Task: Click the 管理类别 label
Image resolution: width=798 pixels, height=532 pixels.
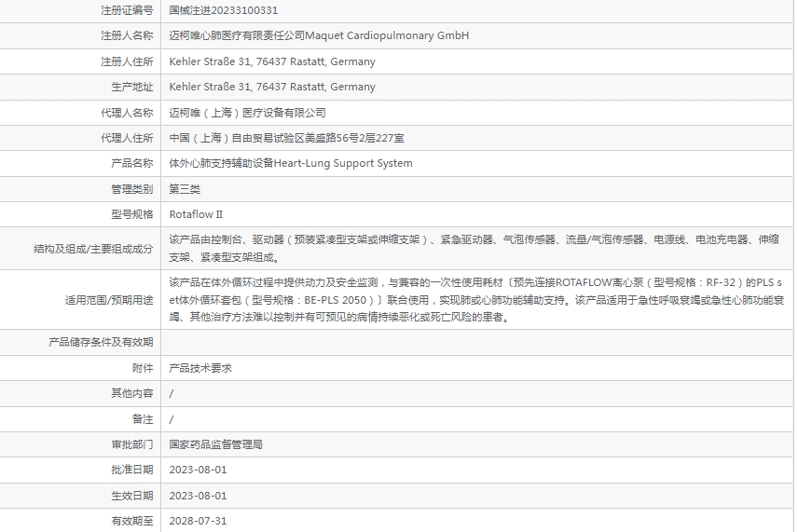Action: (131, 189)
